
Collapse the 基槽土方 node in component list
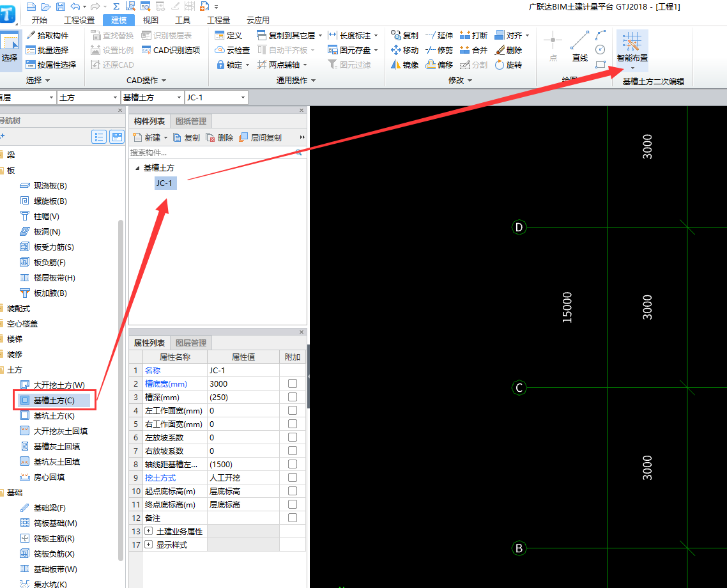[x=137, y=168]
